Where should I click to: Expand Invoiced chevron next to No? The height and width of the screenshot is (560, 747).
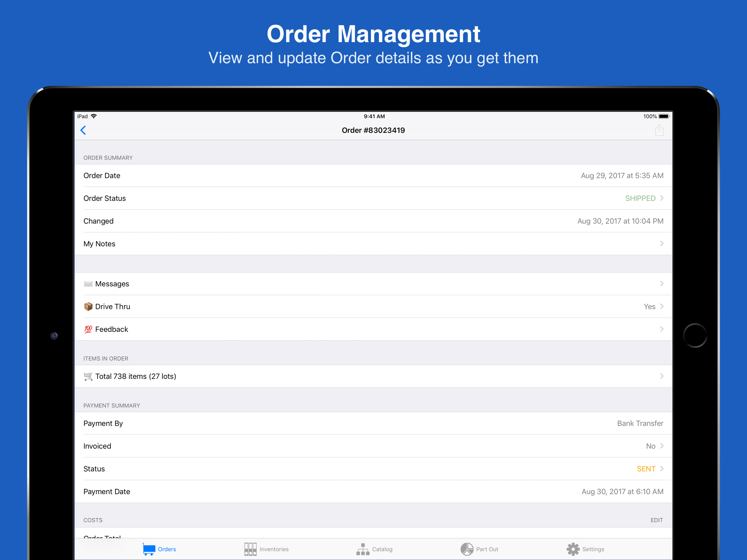tap(662, 446)
